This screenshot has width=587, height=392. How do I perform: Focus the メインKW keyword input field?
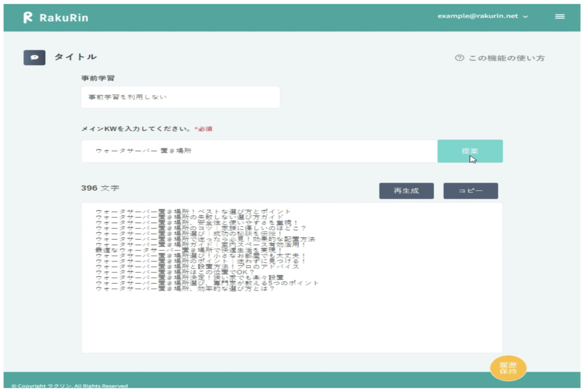(259, 151)
